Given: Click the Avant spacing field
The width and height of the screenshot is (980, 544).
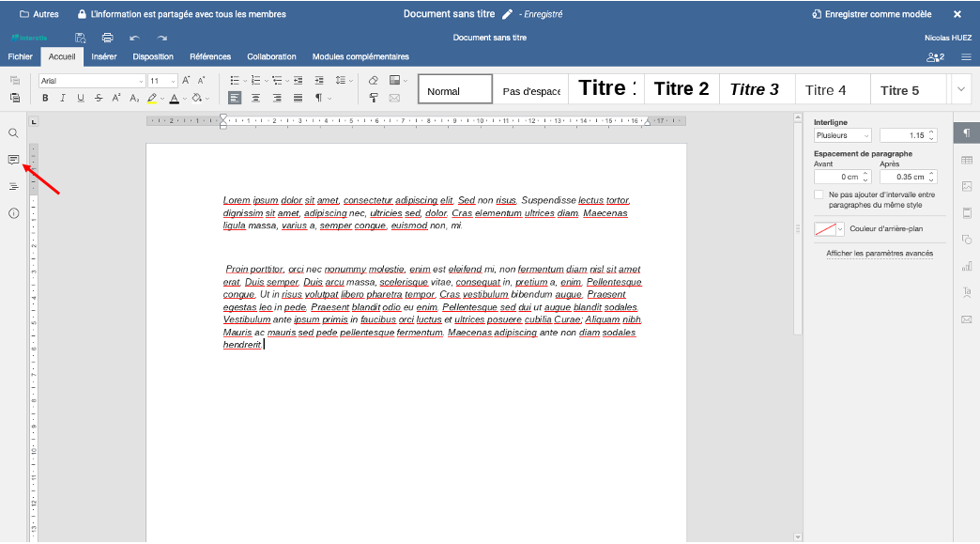Looking at the screenshot, I should click(x=843, y=177).
